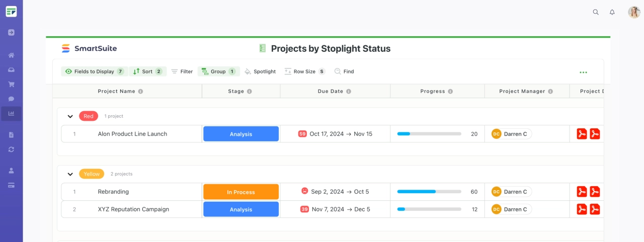Click Darren C chip in Alon row
The image size is (644, 242).
511,134
